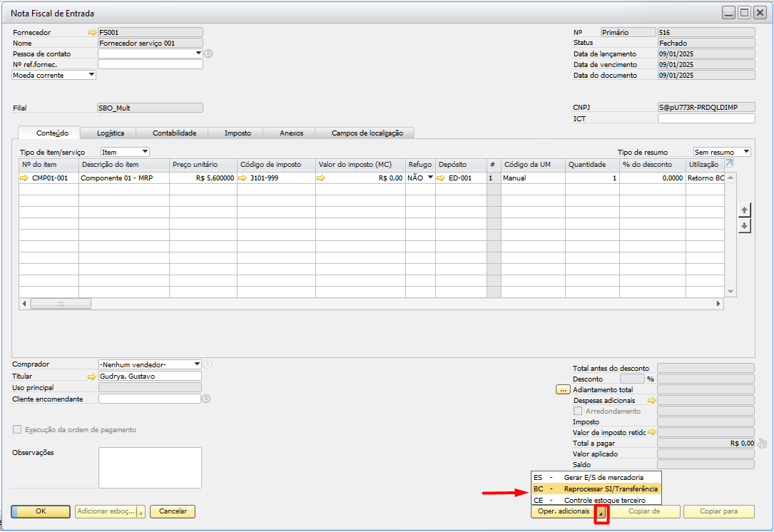Viewport: 774px width, 532px height.
Task: Switch to Logística tab
Action: pos(110,133)
